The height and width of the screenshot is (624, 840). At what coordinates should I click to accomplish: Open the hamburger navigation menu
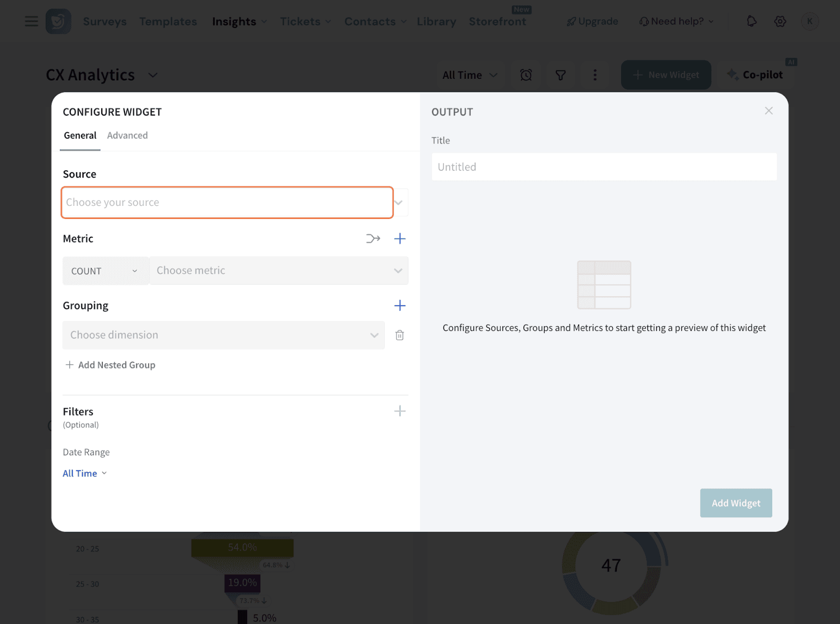click(31, 22)
